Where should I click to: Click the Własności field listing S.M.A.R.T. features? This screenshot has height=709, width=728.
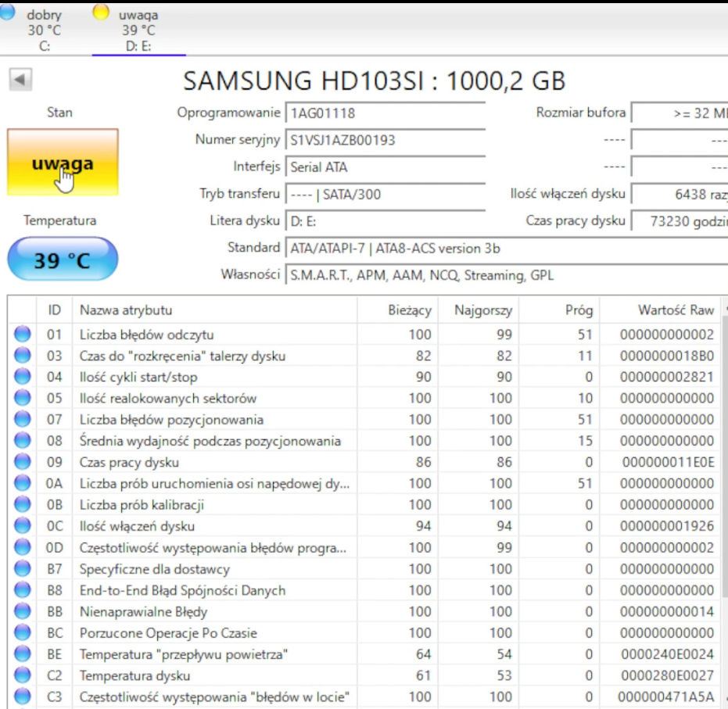click(x=507, y=275)
